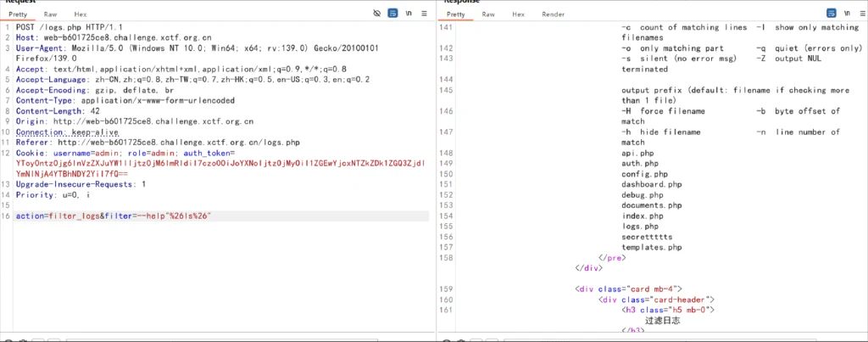Click the '-H force filename' response line

[663, 111]
